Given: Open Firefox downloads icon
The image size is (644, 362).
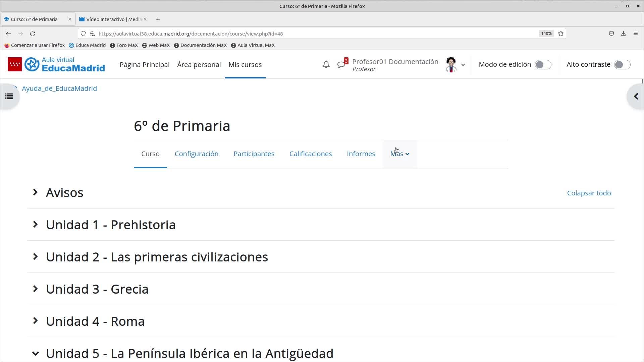Looking at the screenshot, I should 623,34.
